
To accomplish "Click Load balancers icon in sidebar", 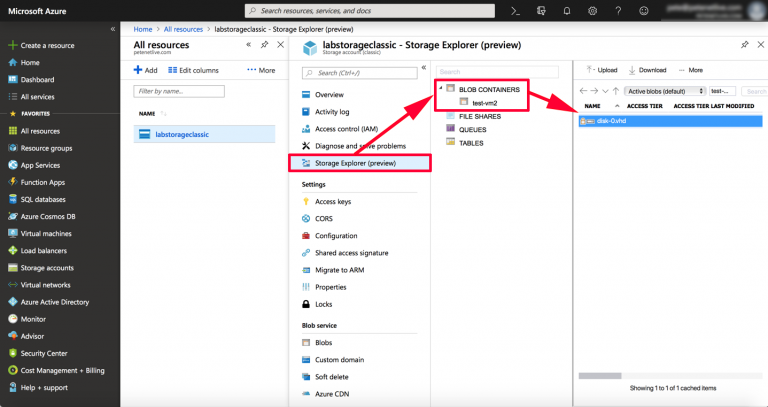I will click(13, 251).
